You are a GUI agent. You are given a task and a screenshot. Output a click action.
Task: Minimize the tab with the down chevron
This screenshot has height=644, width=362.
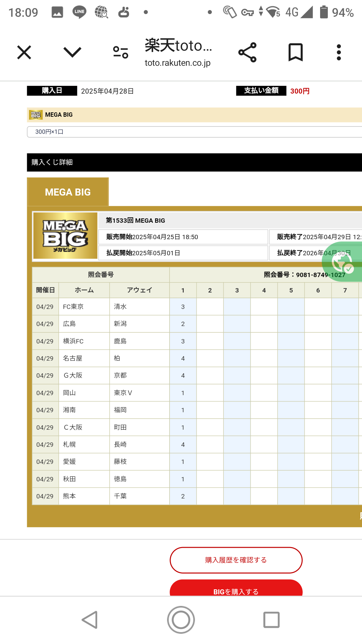[x=72, y=52]
